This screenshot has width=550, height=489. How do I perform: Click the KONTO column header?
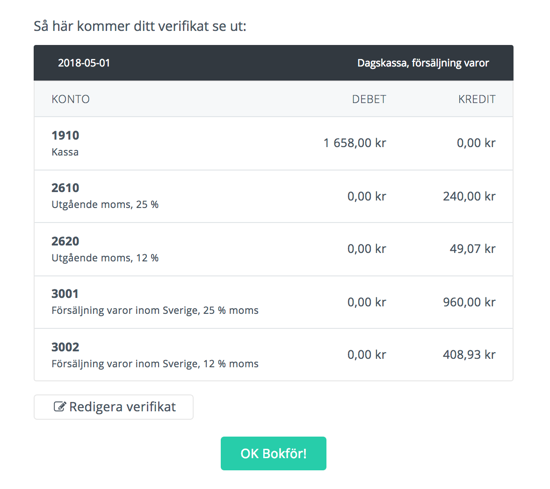71,99
